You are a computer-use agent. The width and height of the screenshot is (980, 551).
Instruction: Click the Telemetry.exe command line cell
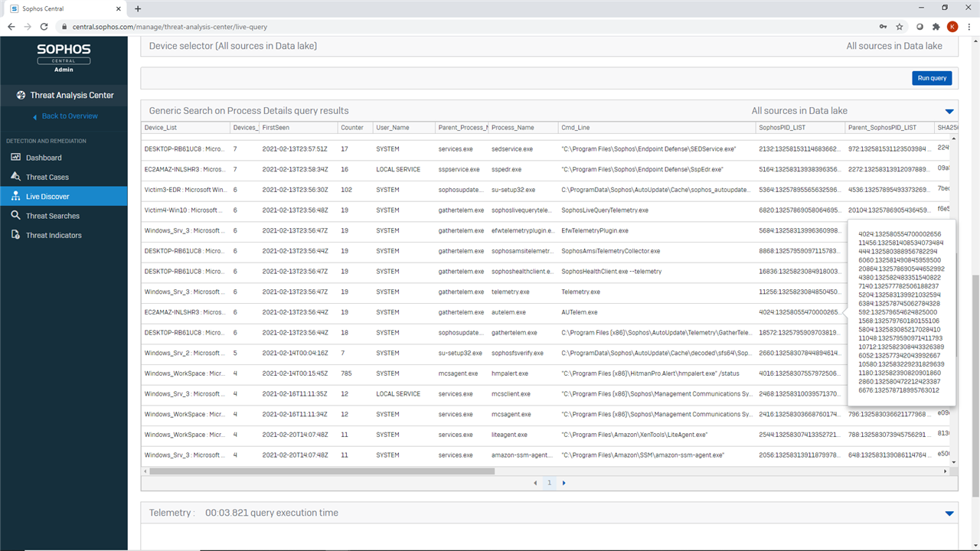coord(656,292)
